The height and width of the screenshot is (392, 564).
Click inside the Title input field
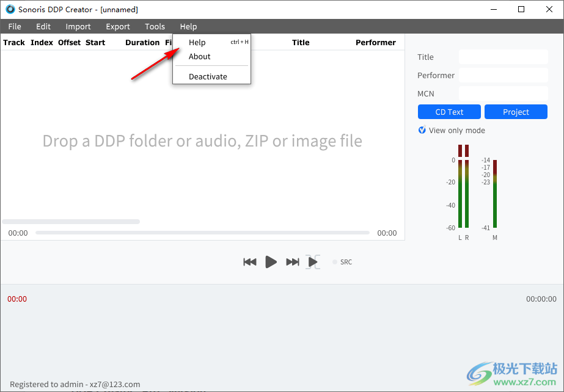(503, 56)
